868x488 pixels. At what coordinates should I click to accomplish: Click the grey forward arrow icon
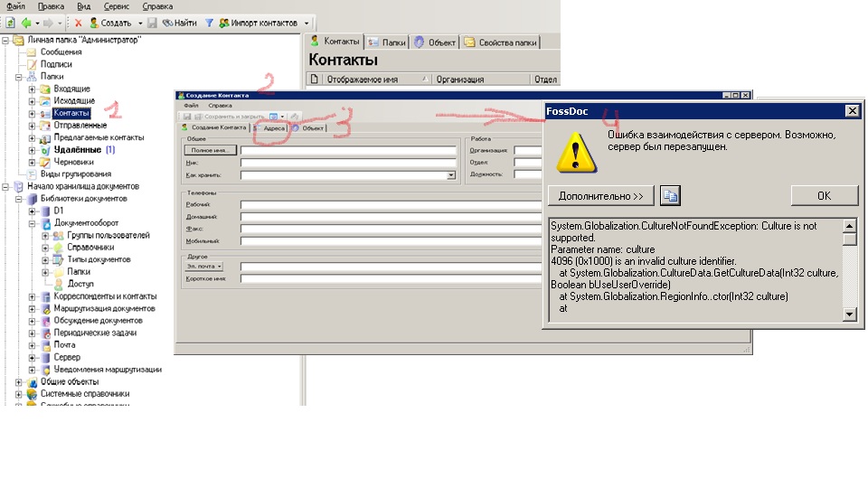48,23
